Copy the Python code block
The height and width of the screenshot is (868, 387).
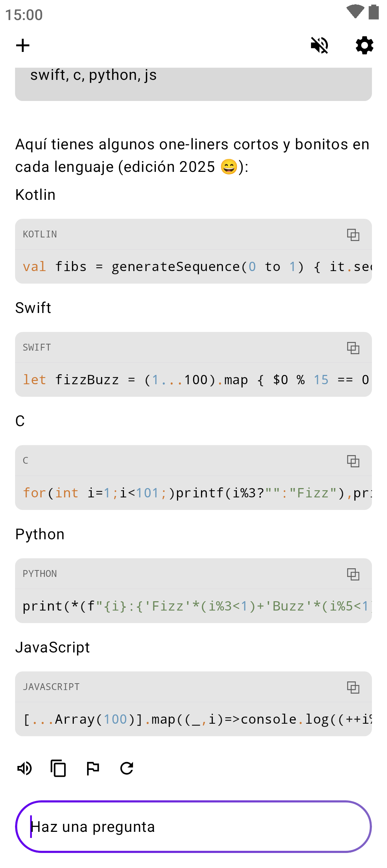[x=353, y=574]
